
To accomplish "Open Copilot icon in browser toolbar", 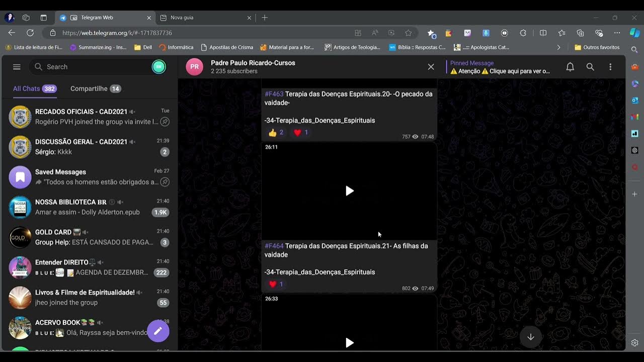I will tap(635, 33).
